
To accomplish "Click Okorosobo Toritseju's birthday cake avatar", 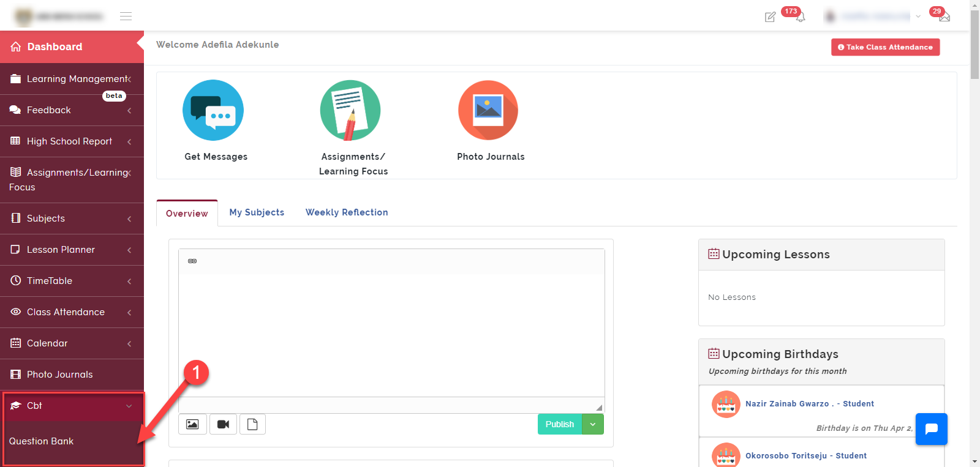I will tap(726, 455).
